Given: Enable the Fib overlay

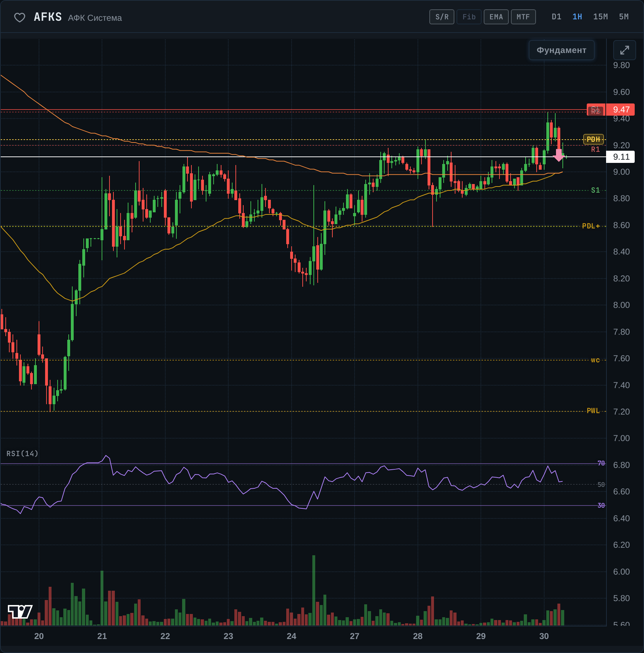Looking at the screenshot, I should tap(469, 17).
